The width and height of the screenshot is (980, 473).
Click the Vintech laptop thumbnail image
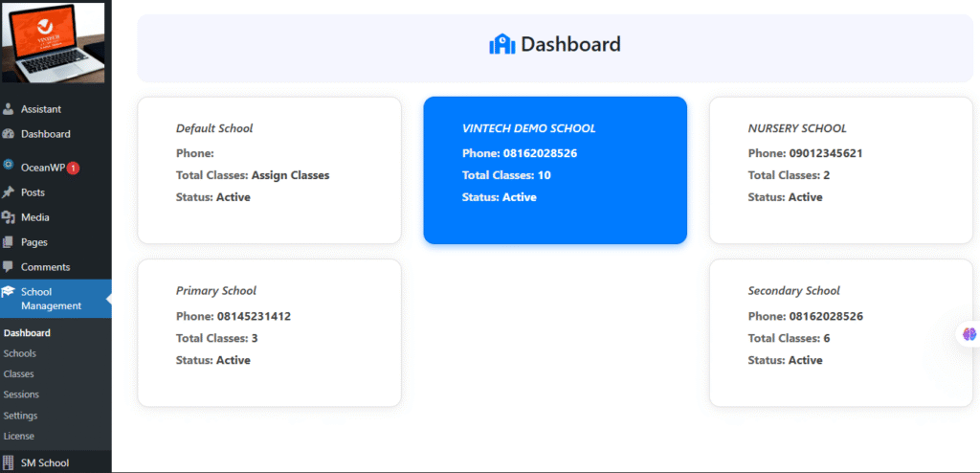[54, 43]
